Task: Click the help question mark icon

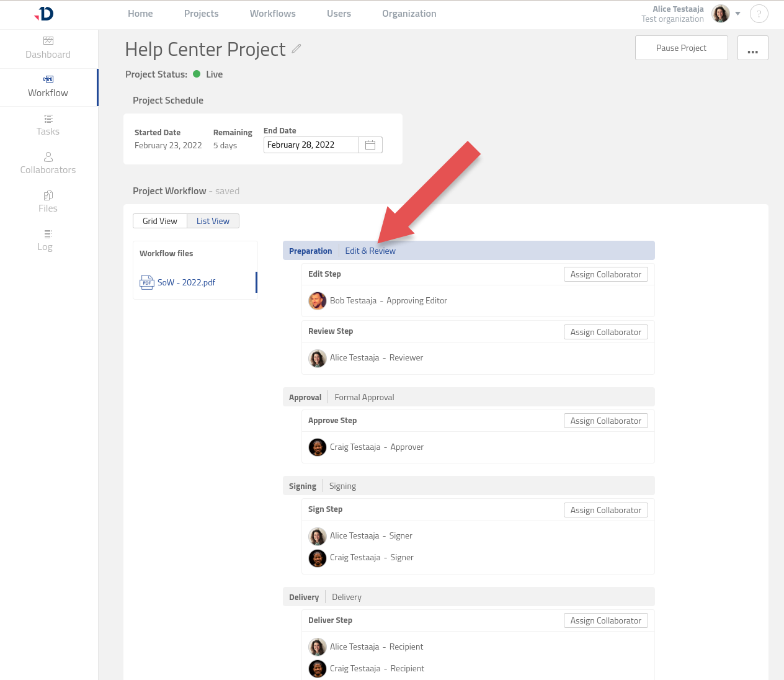Action: tap(759, 14)
